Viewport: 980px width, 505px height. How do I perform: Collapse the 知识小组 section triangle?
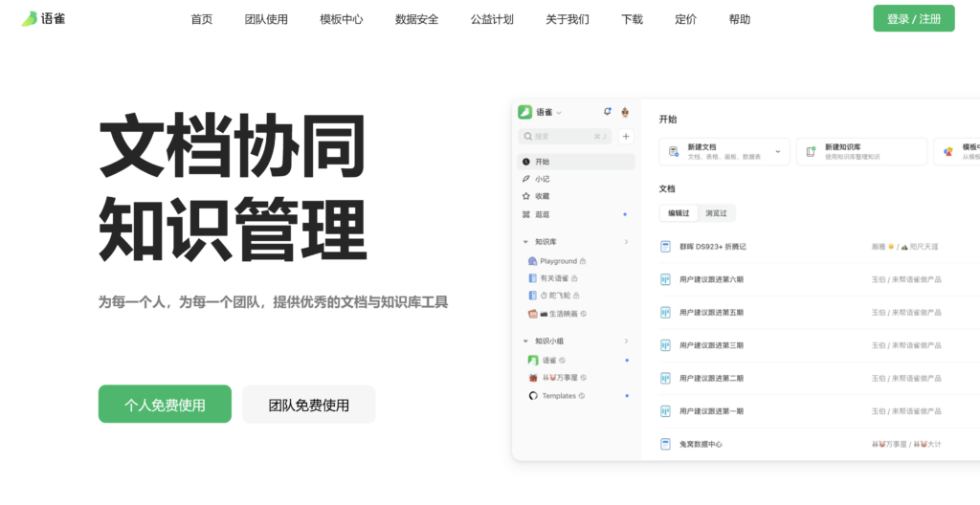(525, 341)
